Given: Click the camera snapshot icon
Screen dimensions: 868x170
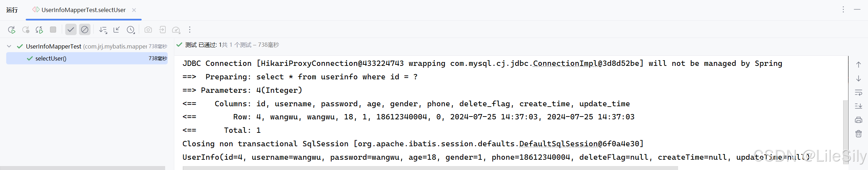Looking at the screenshot, I should [x=148, y=30].
